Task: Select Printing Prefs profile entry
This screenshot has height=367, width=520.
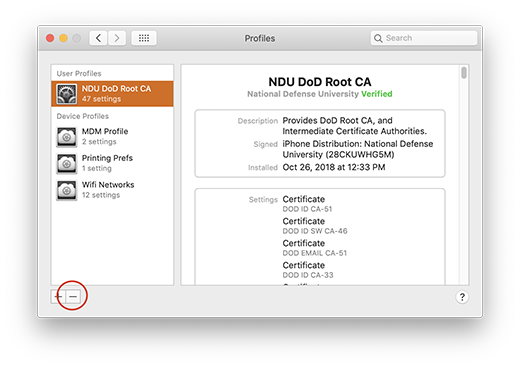Action: click(112, 163)
